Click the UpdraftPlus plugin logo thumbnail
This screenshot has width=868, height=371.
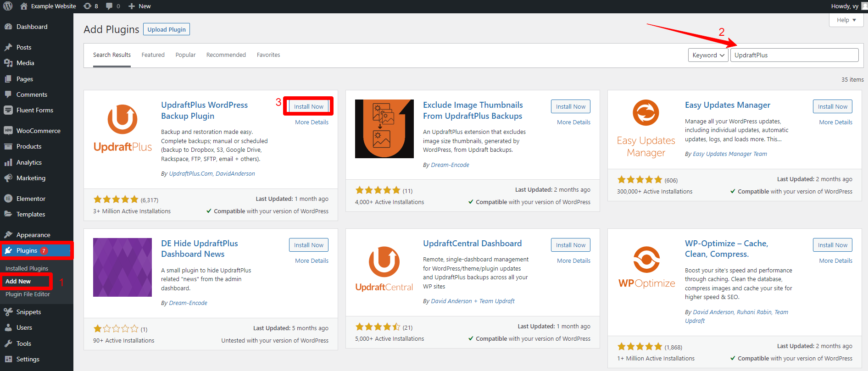122,129
